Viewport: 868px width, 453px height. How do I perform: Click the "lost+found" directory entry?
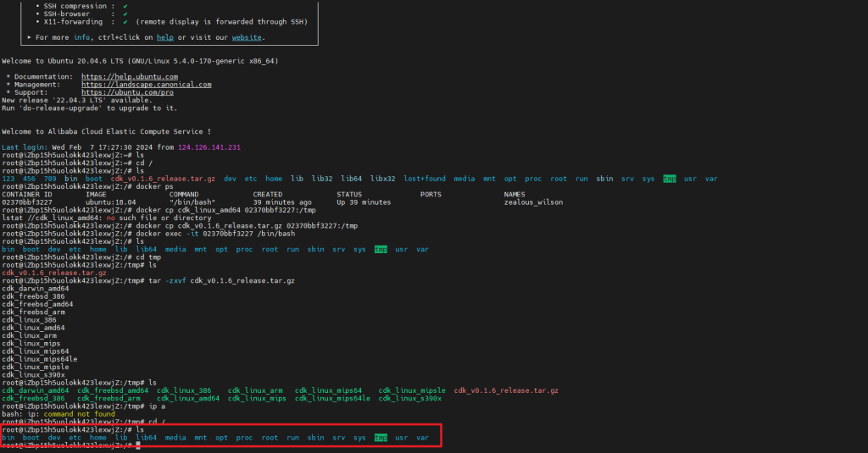[x=425, y=179]
